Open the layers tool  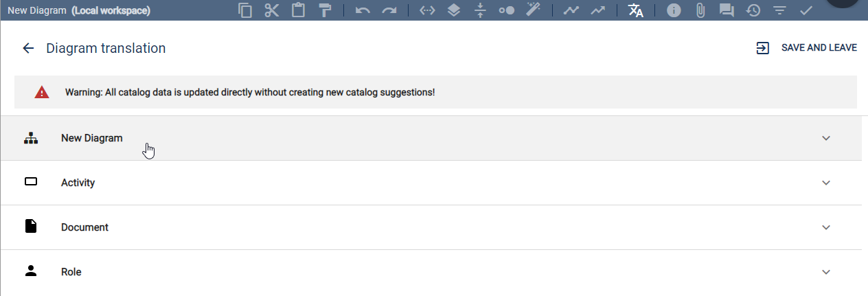coord(453,11)
